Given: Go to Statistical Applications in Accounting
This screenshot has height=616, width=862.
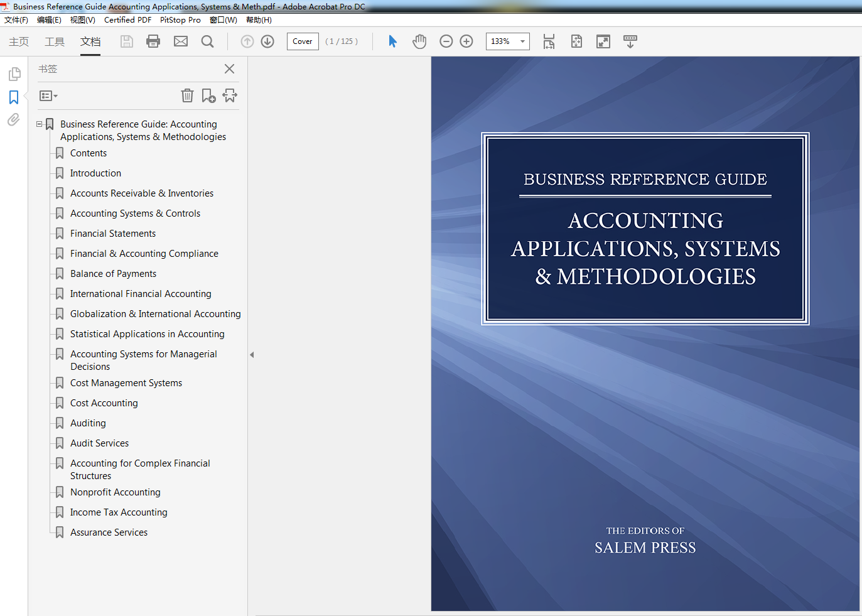Looking at the screenshot, I should pyautogui.click(x=148, y=334).
